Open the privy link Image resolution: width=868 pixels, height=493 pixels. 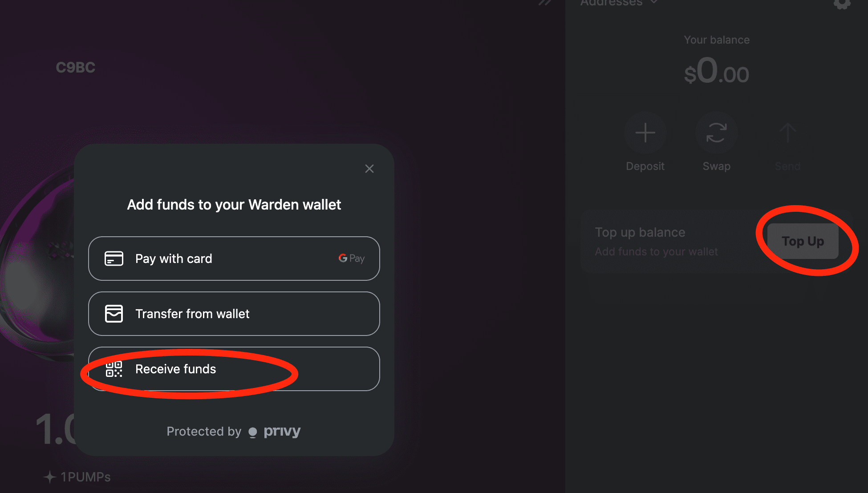282,431
